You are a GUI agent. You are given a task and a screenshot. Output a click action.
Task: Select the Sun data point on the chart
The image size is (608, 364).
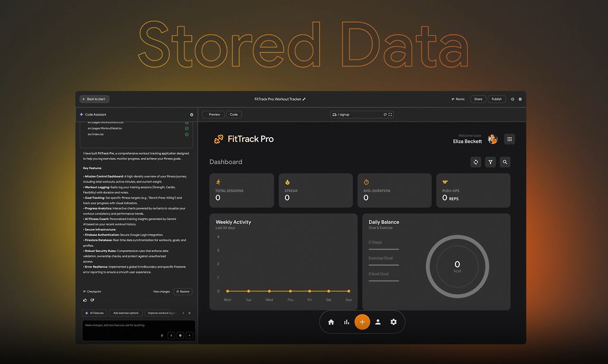(x=349, y=291)
